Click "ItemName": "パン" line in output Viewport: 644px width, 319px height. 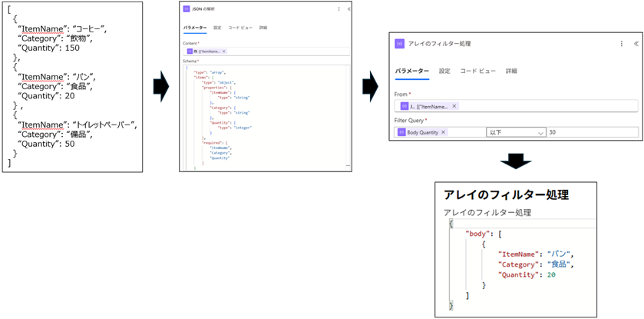click(x=536, y=254)
